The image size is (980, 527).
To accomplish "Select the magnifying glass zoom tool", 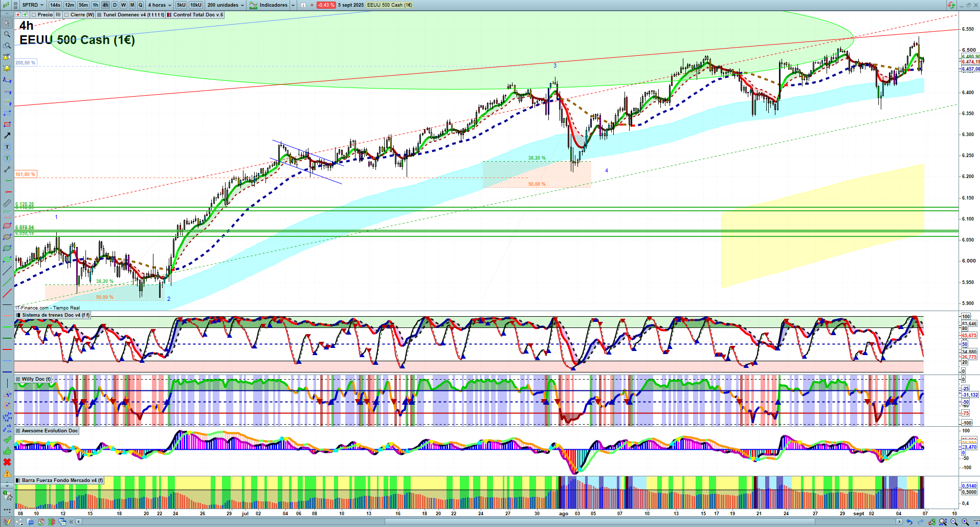I will click(7, 34).
